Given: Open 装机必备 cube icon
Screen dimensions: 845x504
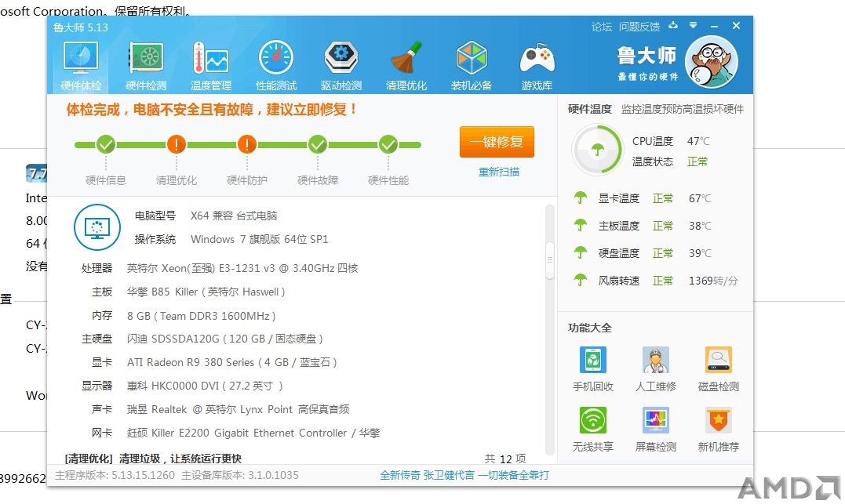Looking at the screenshot, I should click(472, 57).
